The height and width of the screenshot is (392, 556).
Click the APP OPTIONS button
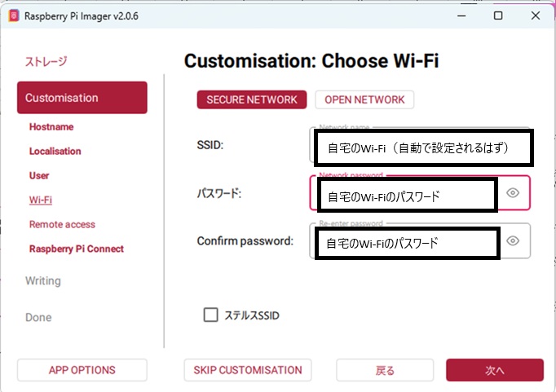(x=82, y=370)
